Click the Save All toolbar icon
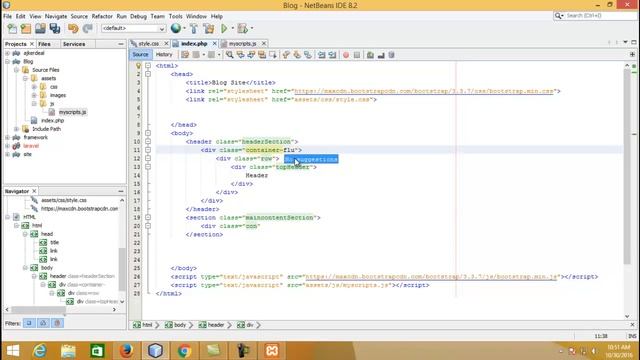This screenshot has height=360, width=640. click(55, 29)
